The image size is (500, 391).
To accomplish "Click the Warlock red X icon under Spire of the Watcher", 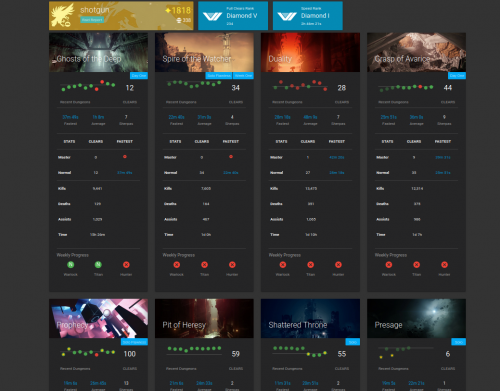I will (177, 265).
